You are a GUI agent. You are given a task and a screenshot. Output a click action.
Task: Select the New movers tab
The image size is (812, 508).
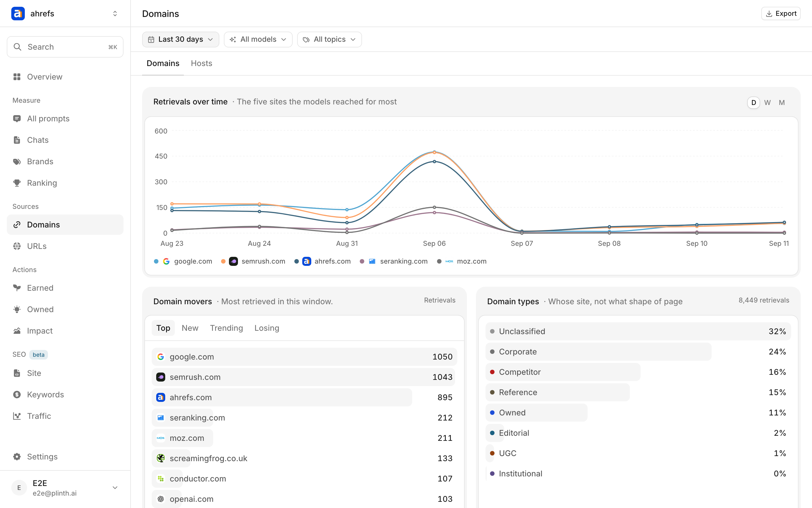(x=190, y=328)
